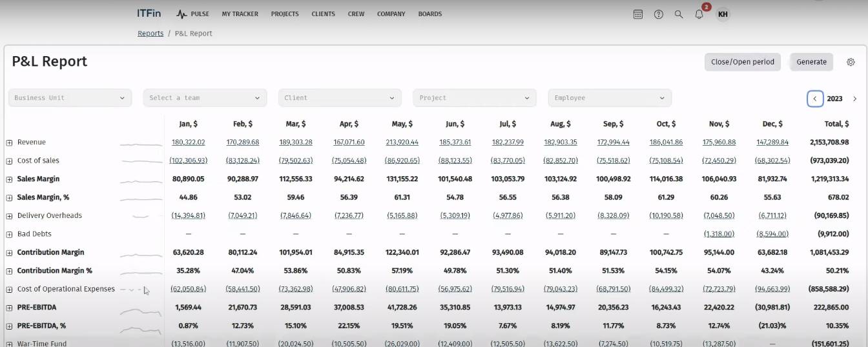
Task: Open the Employee filter dropdown
Action: (x=609, y=98)
